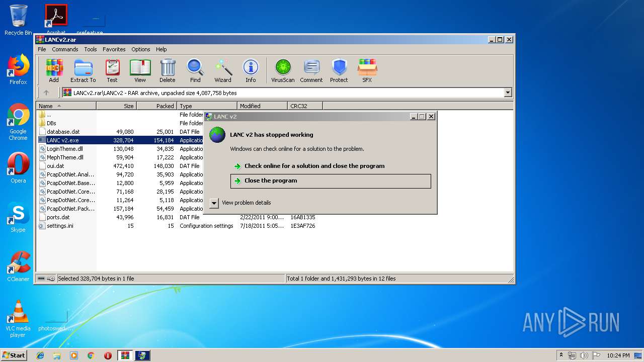Click the LANC v2 taskbar button
This screenshot has width=644, height=362.
(142, 355)
